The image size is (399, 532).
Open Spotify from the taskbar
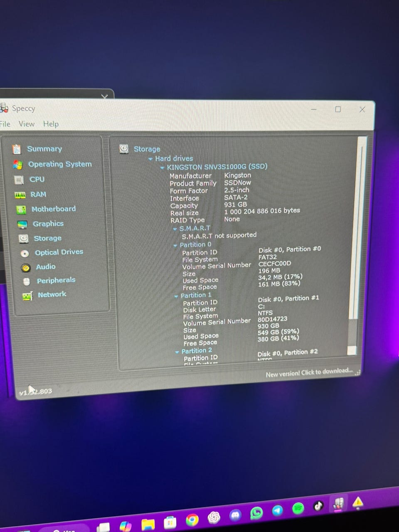(x=298, y=509)
